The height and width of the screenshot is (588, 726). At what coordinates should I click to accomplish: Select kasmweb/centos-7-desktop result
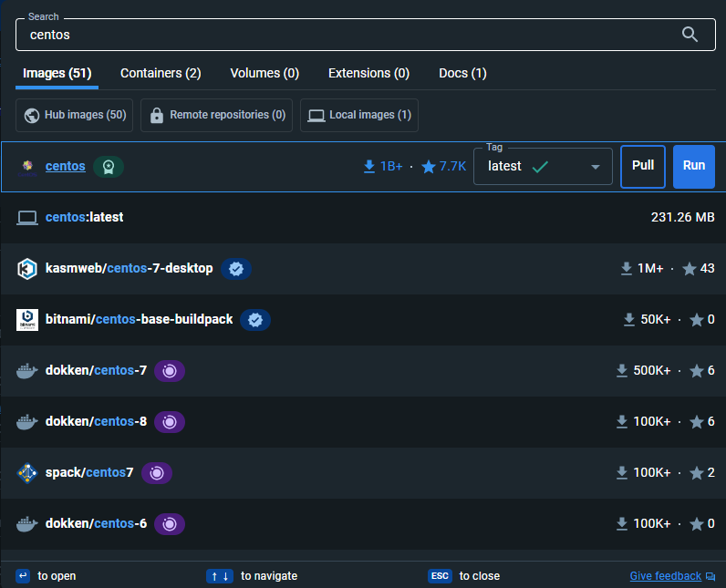tap(363, 269)
